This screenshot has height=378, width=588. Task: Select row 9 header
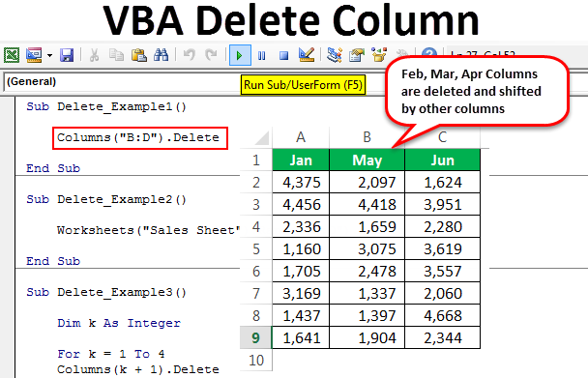click(255, 337)
